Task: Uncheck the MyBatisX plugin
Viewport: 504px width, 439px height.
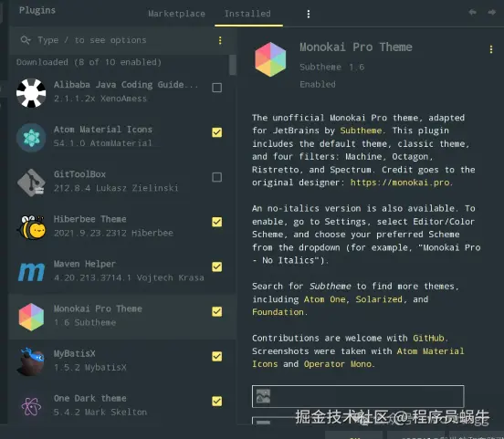Action: 217,357
